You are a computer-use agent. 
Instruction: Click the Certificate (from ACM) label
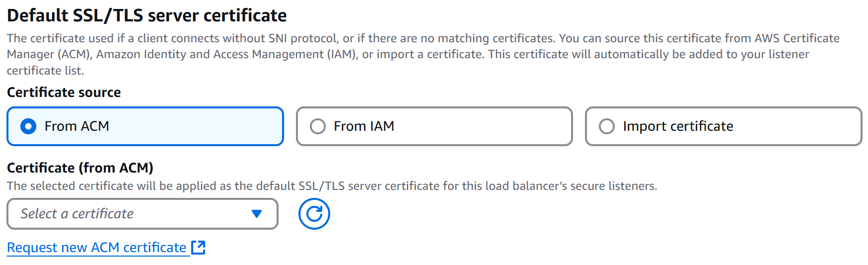(80, 168)
